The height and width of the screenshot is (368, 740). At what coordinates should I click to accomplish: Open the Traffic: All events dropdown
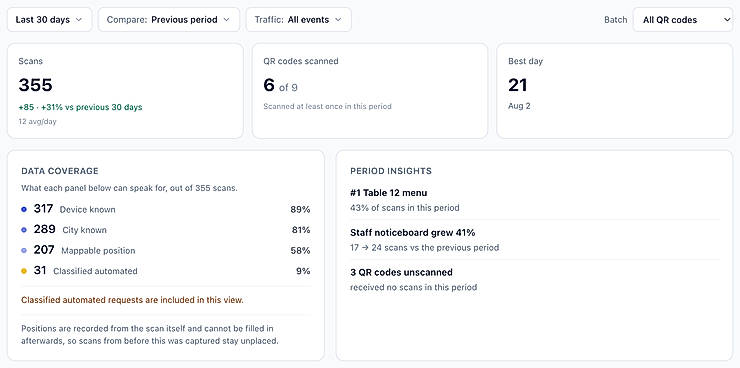coord(299,20)
